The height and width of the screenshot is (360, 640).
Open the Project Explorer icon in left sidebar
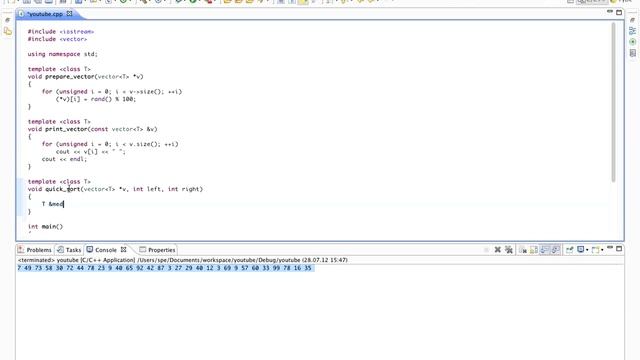coord(8,31)
